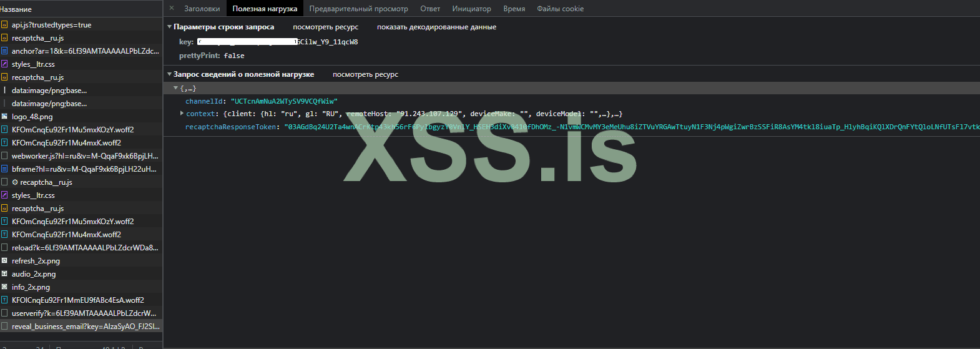
Task: Collapse the Запрос сведений о полезной нагрузке section
Action: click(169, 74)
